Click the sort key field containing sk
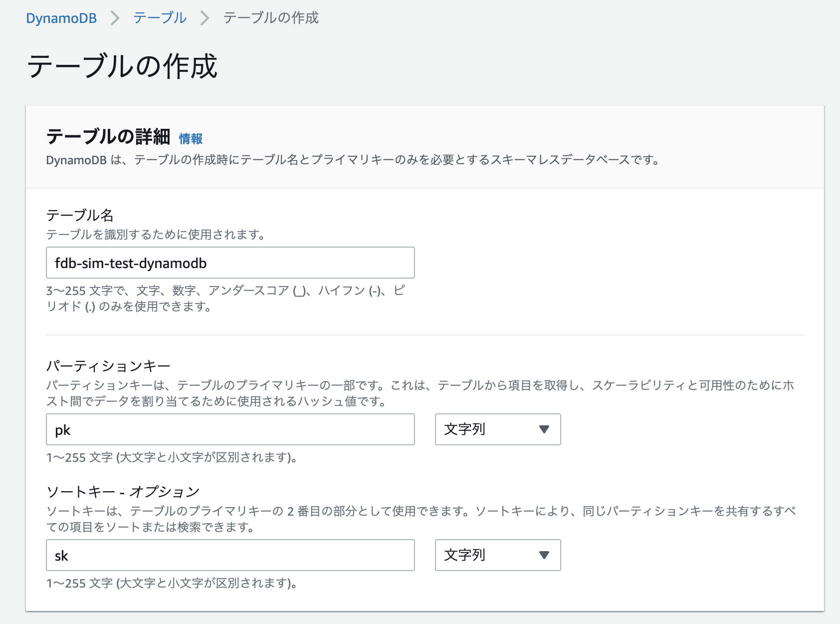 (229, 555)
